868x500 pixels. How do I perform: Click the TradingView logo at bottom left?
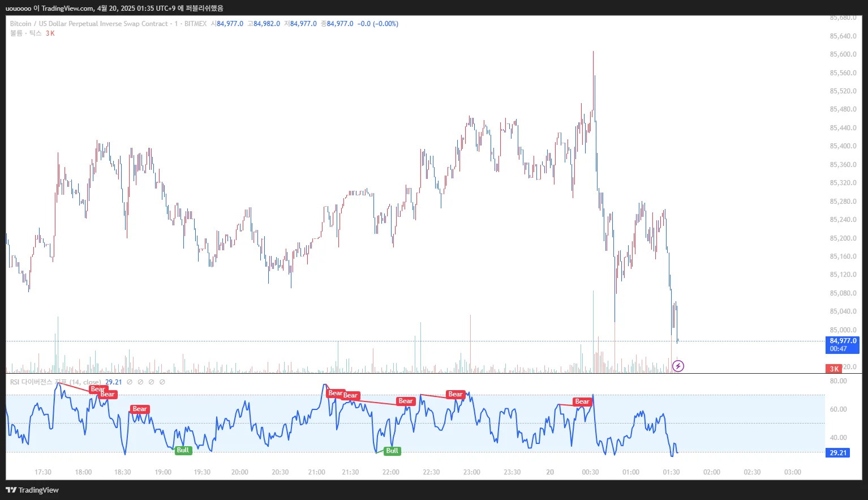tap(32, 490)
